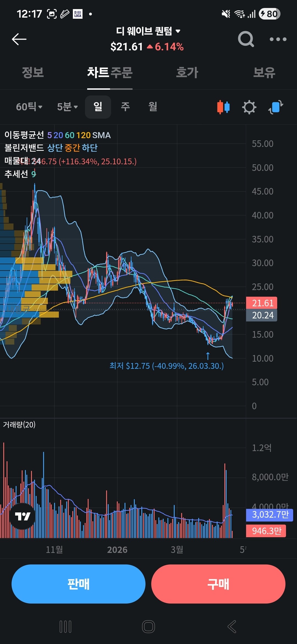Viewport: 297px width, 644px height.
Task: Tap the 이동평균선 120 yellow line label
Action: tap(83, 135)
